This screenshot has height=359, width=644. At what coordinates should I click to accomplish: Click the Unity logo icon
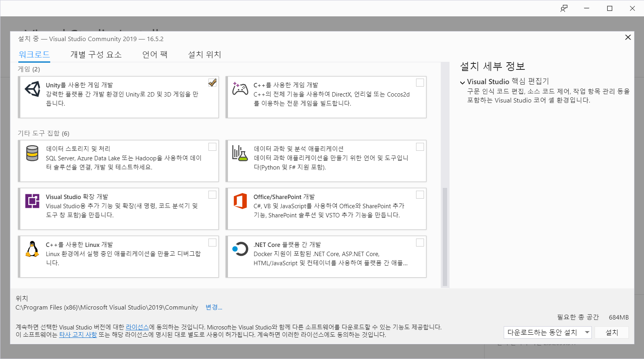33,89
